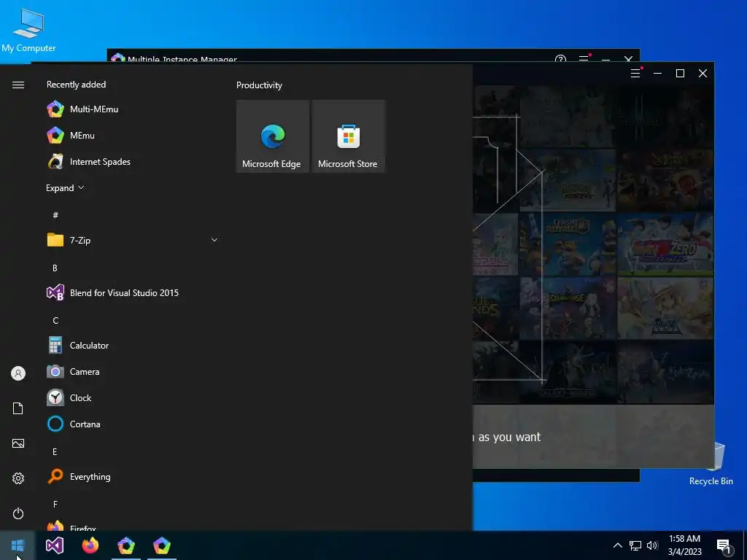Open the volume tray icon
Image resolution: width=747 pixels, height=560 pixels.
[652, 545]
